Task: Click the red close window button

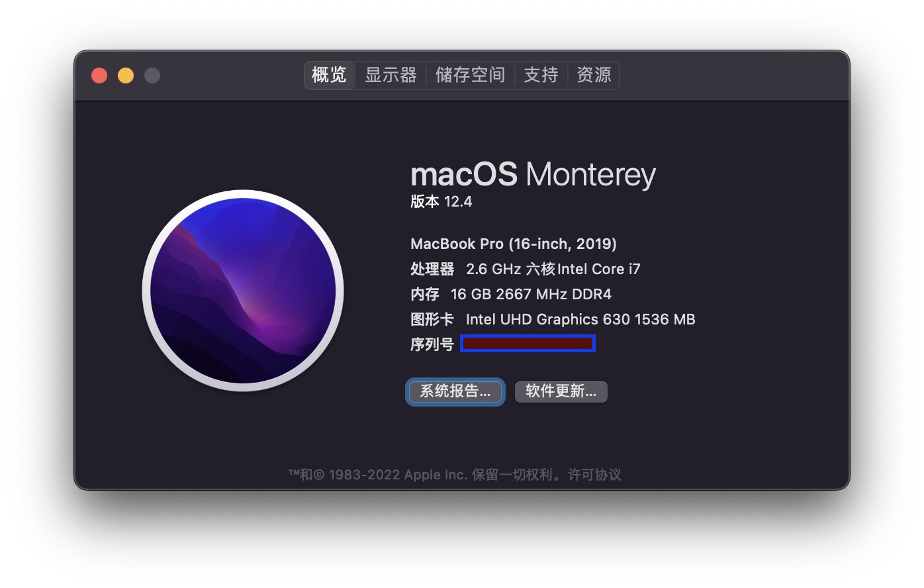Action: pos(99,75)
